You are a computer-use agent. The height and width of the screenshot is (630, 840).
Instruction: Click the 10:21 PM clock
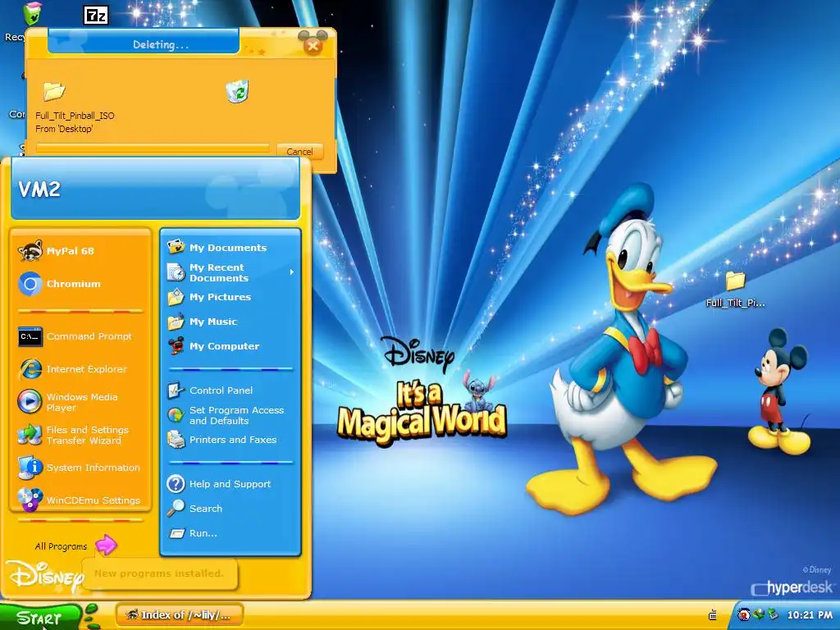810,615
